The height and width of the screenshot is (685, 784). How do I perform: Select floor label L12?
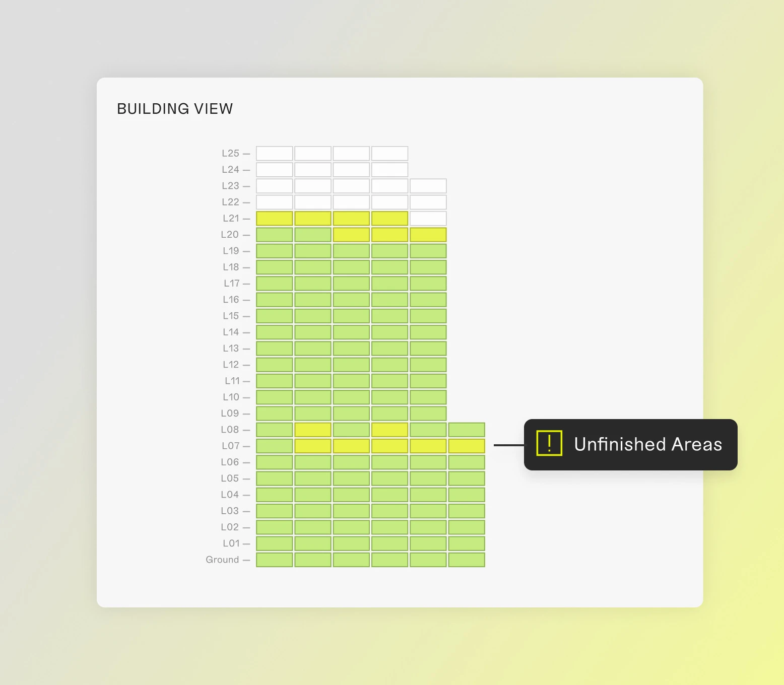pos(231,365)
